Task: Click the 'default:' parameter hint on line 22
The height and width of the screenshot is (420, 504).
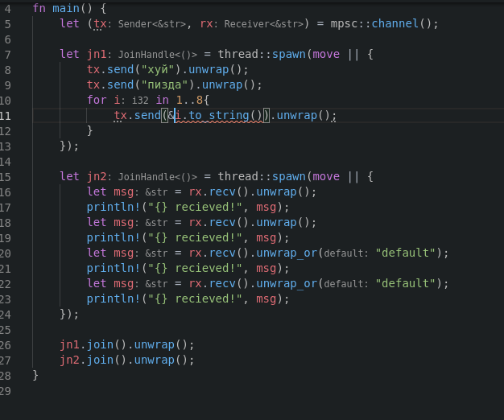Action: pyautogui.click(x=346, y=284)
